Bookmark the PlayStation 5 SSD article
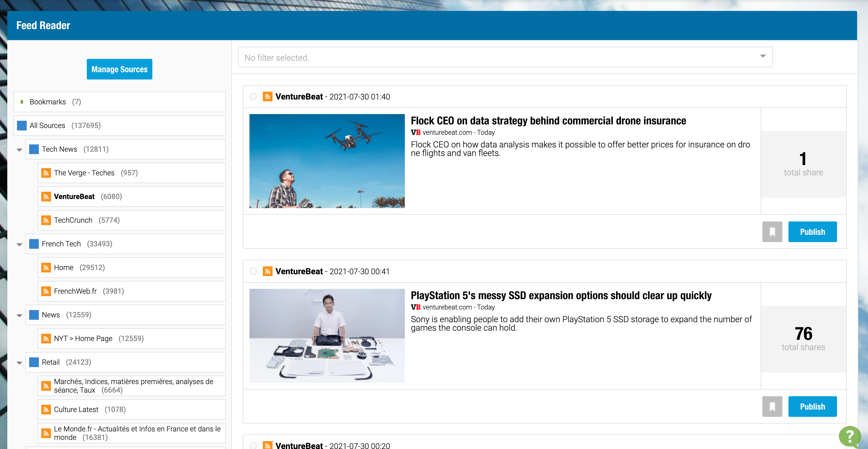The width and height of the screenshot is (868, 449). [772, 407]
